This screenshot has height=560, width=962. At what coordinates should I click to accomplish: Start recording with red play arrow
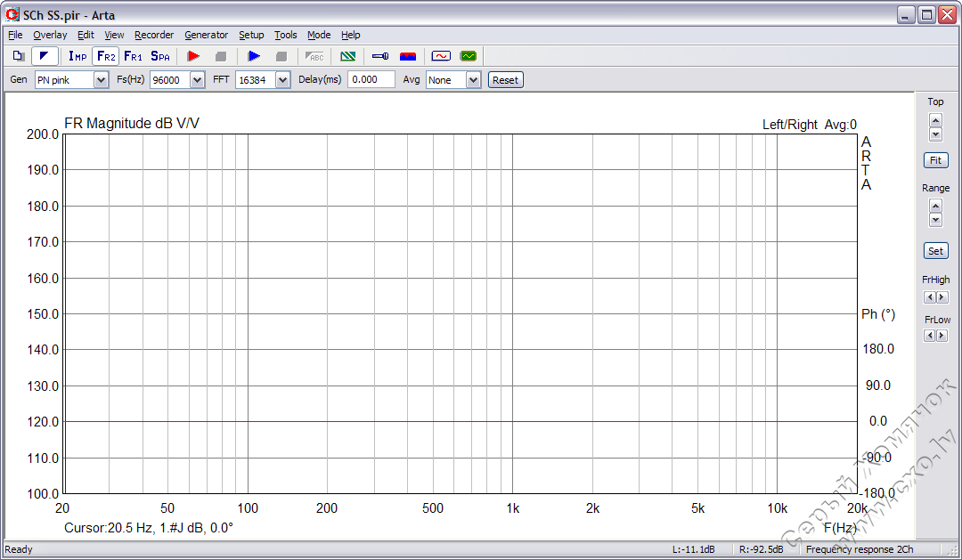pos(194,56)
